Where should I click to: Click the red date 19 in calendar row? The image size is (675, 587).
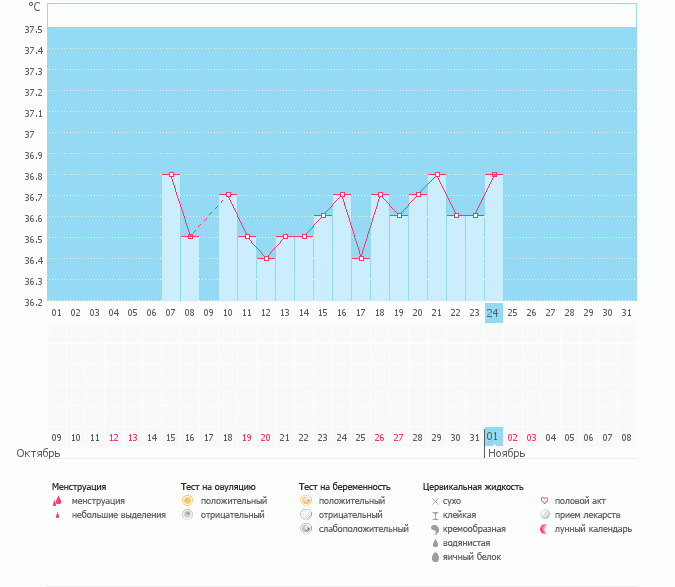click(x=246, y=437)
